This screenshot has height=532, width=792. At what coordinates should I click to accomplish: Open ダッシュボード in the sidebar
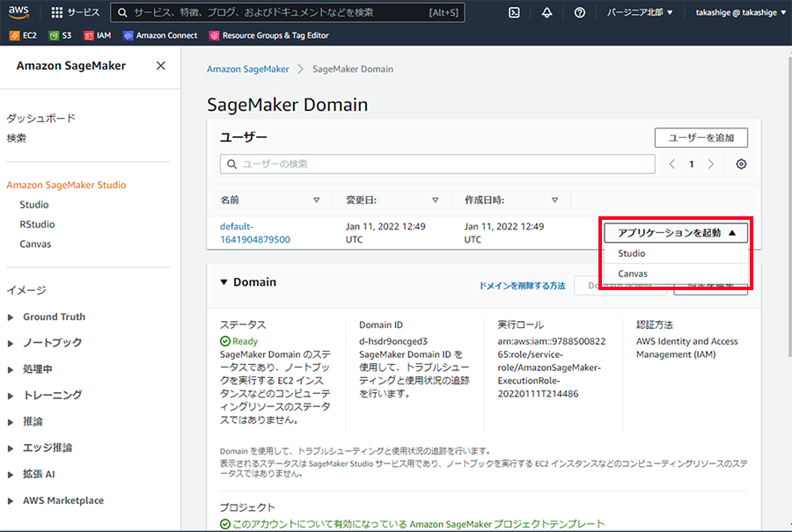coord(40,118)
